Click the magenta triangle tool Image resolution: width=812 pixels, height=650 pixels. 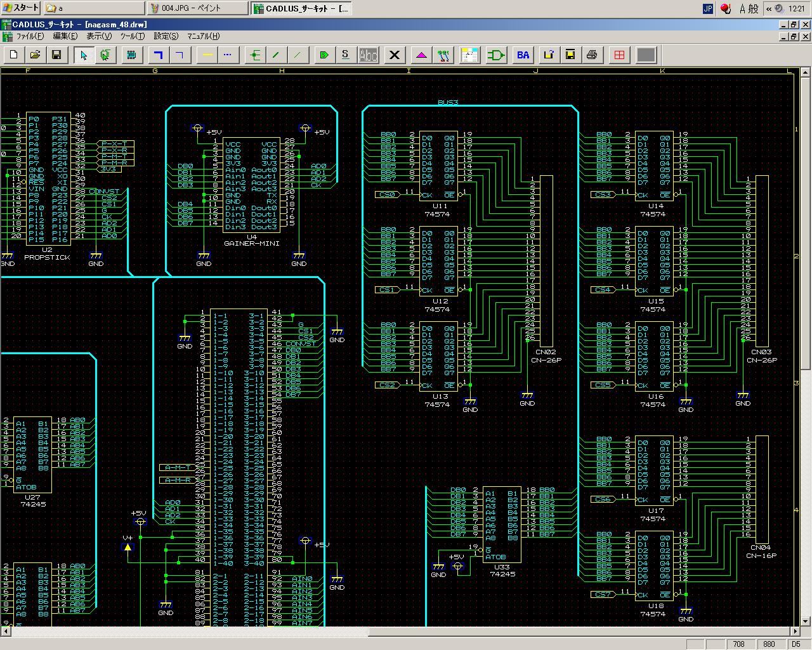point(422,55)
